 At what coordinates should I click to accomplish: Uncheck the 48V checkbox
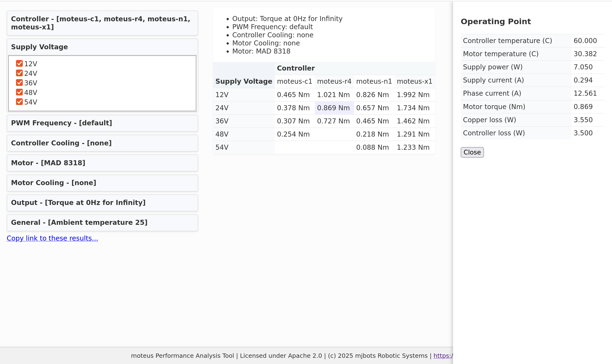[x=19, y=92]
